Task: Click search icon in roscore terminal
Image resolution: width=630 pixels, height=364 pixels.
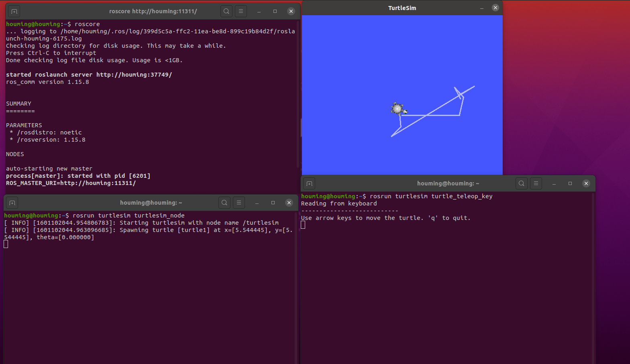Action: click(x=226, y=11)
